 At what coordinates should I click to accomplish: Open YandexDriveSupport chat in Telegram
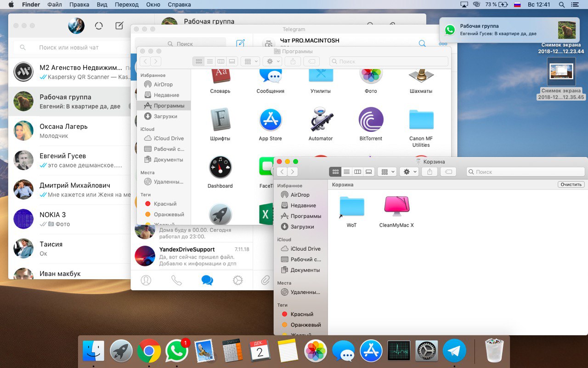[192, 256]
